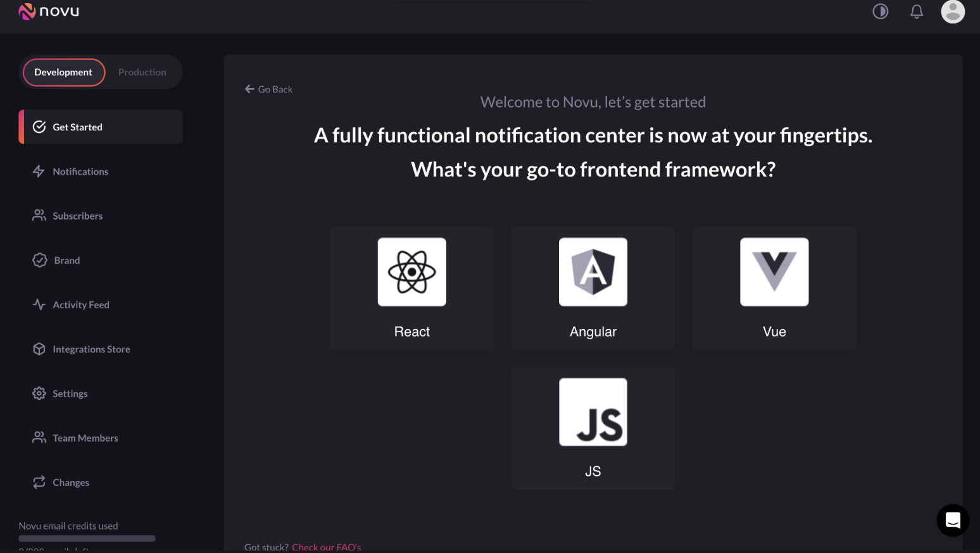Viewport: 980px width, 553px height.
Task: Switch to the Get Started tab
Action: (x=77, y=127)
